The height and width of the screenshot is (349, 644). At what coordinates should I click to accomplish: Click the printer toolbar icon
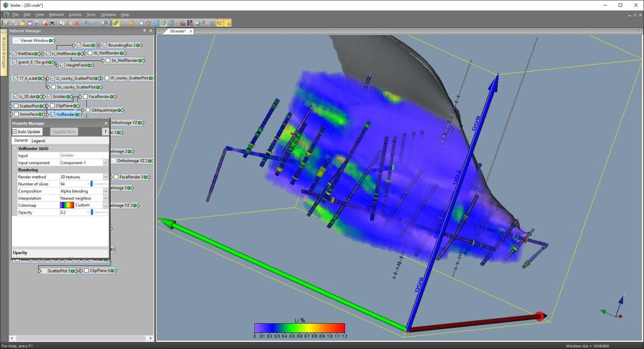click(52, 23)
